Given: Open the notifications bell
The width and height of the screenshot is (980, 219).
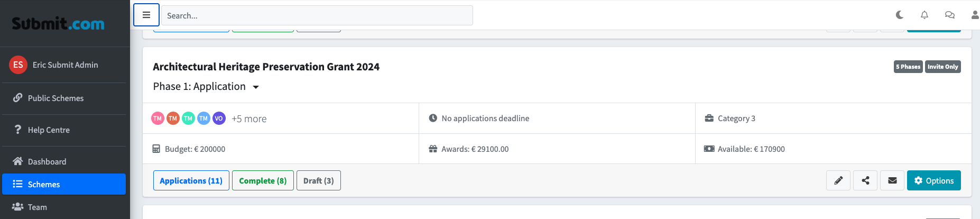Looking at the screenshot, I should [924, 15].
